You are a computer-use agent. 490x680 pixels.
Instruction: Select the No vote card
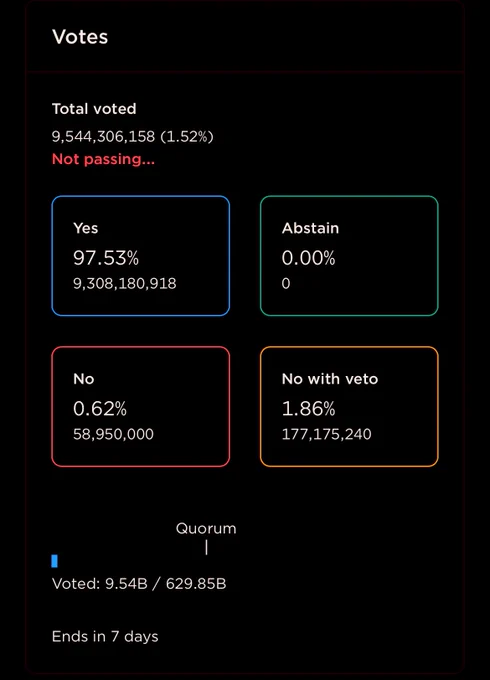point(140,406)
